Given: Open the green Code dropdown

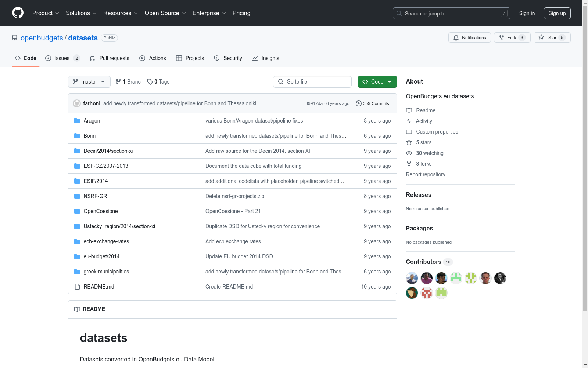Looking at the screenshot, I should 377,82.
